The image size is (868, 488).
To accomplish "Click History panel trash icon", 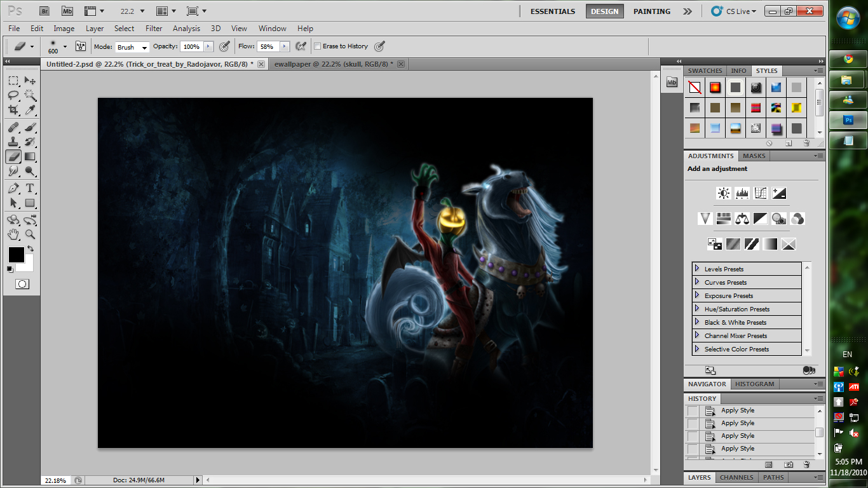I will [806, 465].
